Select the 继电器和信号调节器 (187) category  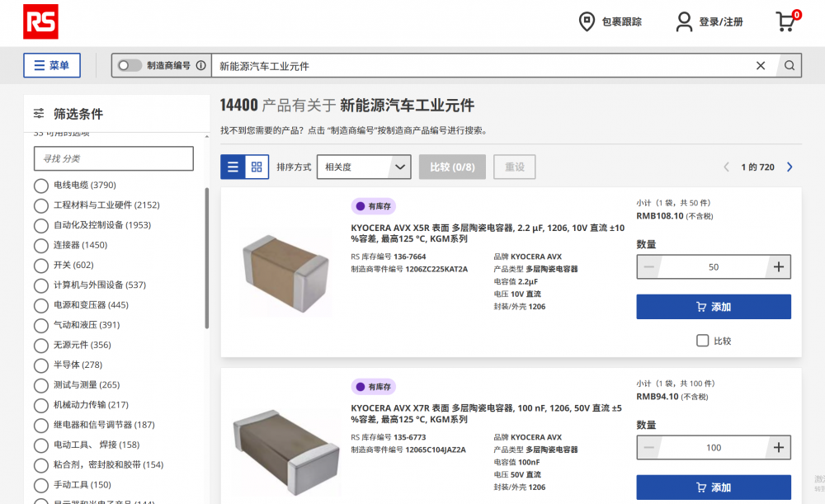pyautogui.click(x=41, y=426)
